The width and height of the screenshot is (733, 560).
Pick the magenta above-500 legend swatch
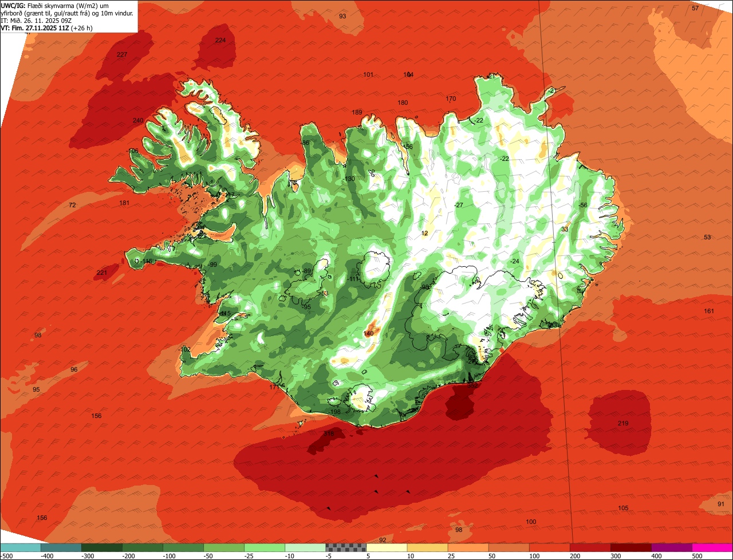[712, 547]
